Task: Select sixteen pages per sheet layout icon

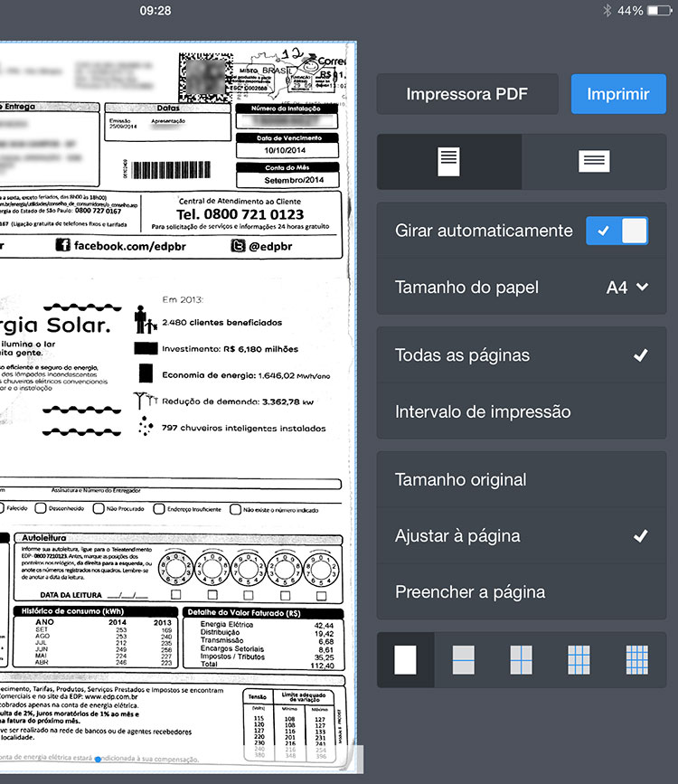Action: pyautogui.click(x=637, y=660)
